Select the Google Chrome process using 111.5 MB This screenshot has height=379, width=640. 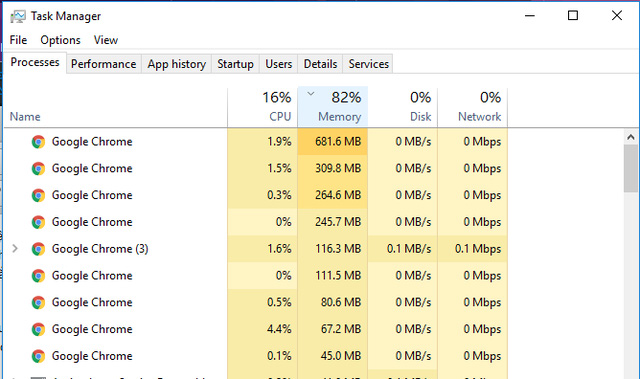pyautogui.click(x=256, y=276)
